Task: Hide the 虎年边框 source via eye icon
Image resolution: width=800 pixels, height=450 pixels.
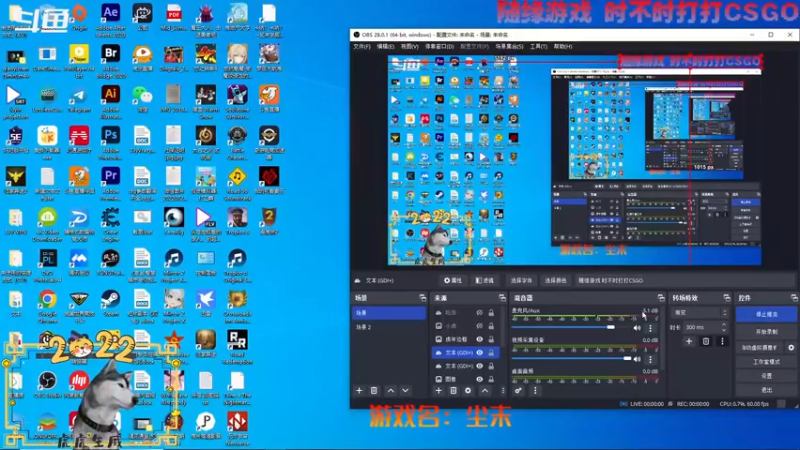Action: [480, 339]
